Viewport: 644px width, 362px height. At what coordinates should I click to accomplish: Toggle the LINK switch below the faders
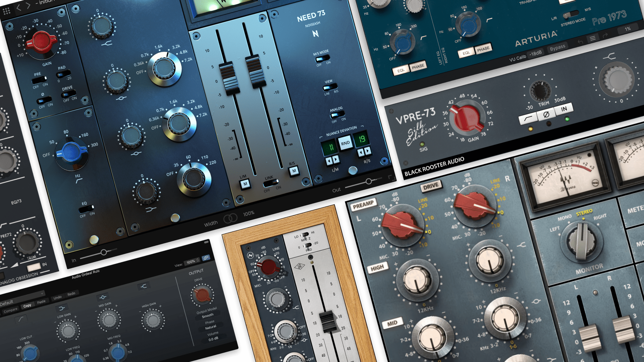pyautogui.click(x=271, y=183)
